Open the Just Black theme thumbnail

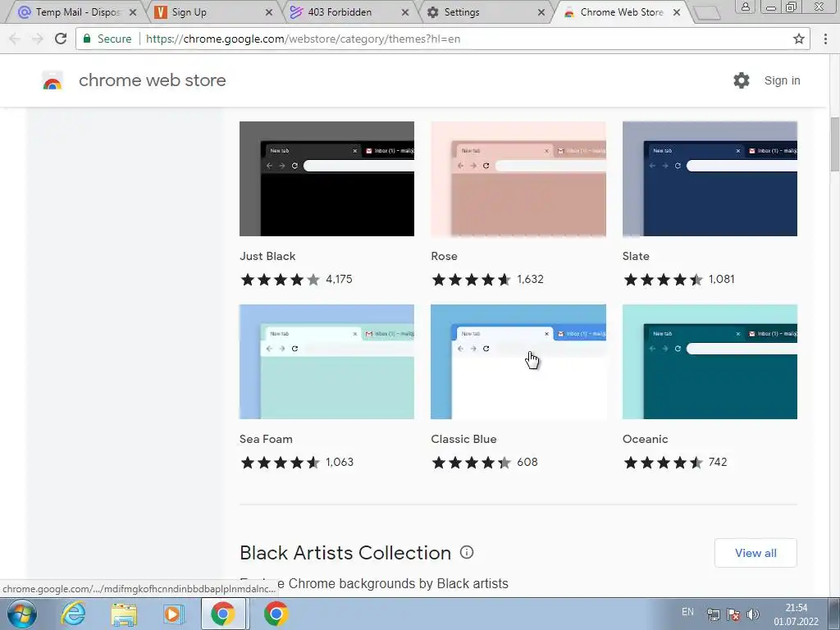(326, 178)
